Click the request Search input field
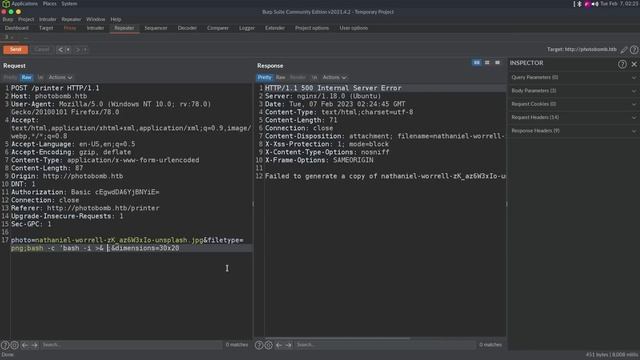The image size is (640, 360). (x=131, y=345)
